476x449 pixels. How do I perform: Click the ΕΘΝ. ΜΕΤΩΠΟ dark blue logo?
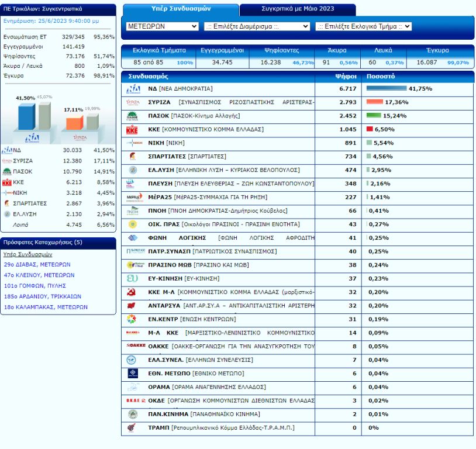click(x=133, y=374)
